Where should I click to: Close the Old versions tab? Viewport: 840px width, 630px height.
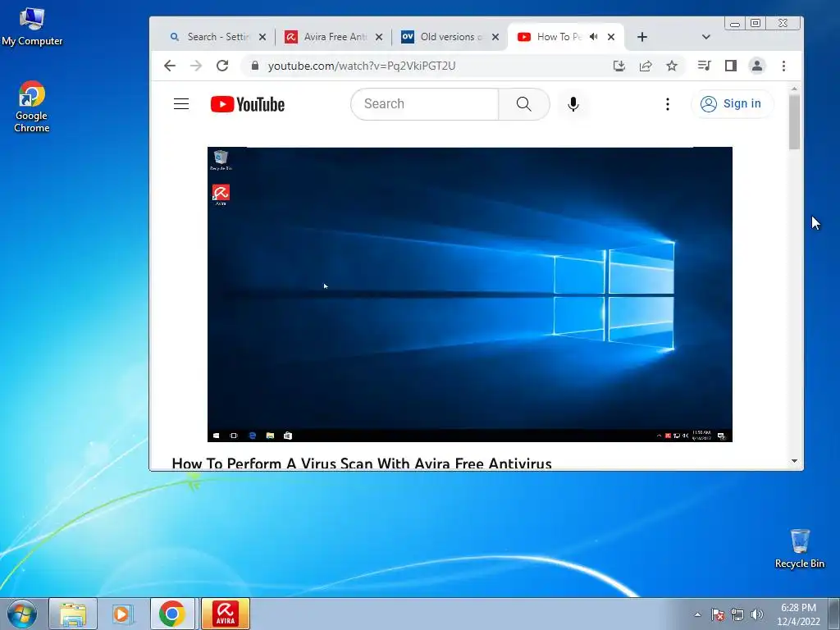tap(495, 37)
